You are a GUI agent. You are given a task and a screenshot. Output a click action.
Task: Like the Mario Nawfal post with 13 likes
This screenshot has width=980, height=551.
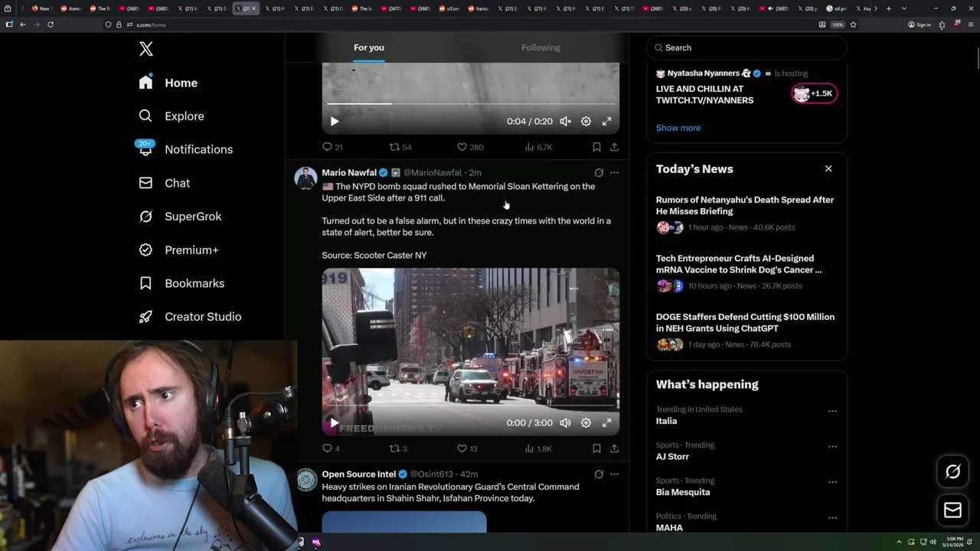coord(467,448)
